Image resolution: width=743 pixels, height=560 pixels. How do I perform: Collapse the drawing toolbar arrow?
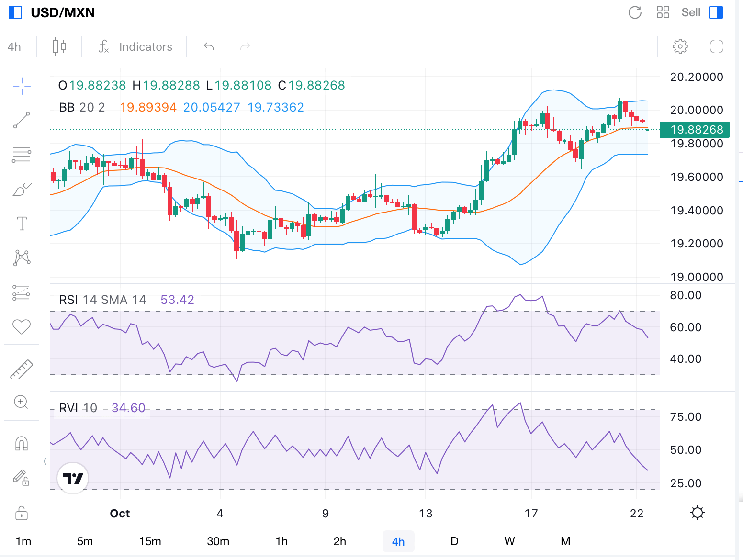(45, 461)
